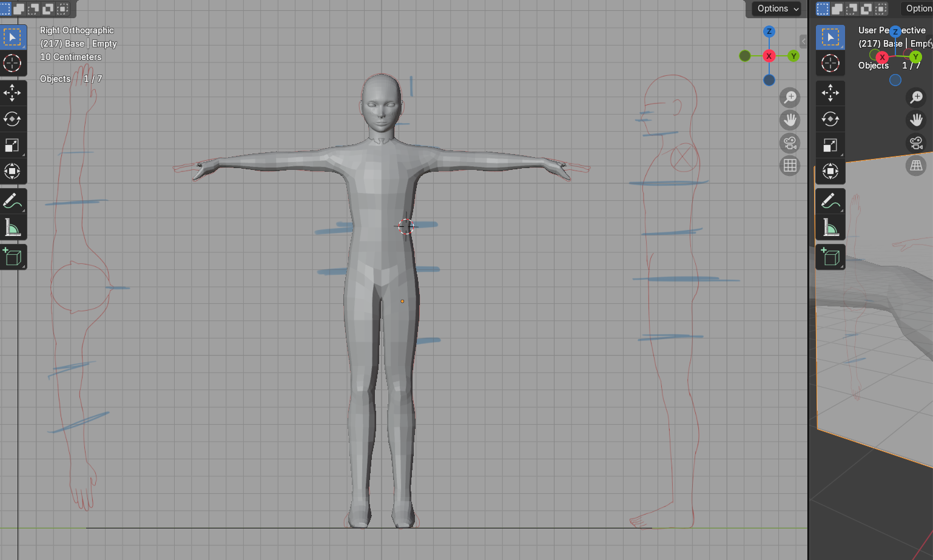
Task: Enable extend selection mode in the header
Action: (20, 8)
